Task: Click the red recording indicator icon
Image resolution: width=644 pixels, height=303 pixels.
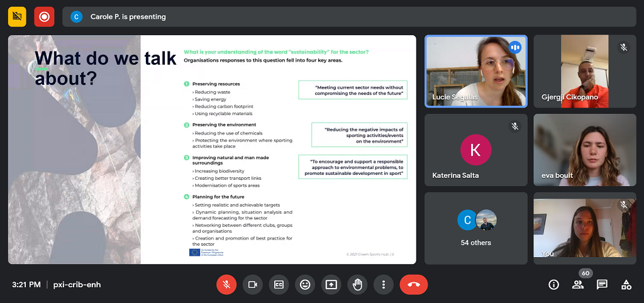Action: [x=44, y=17]
